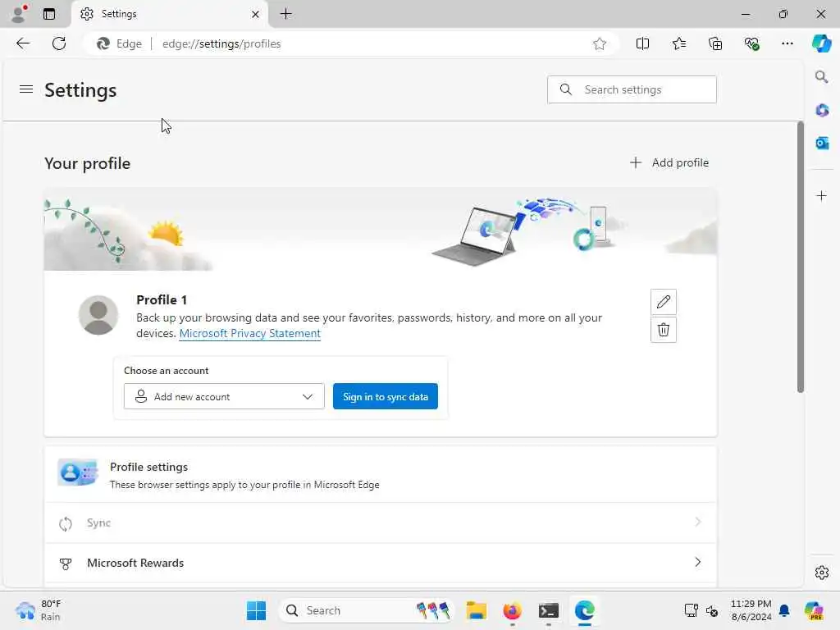The image size is (840, 630).
Task: Customize sidebar with plus icon
Action: click(x=821, y=195)
